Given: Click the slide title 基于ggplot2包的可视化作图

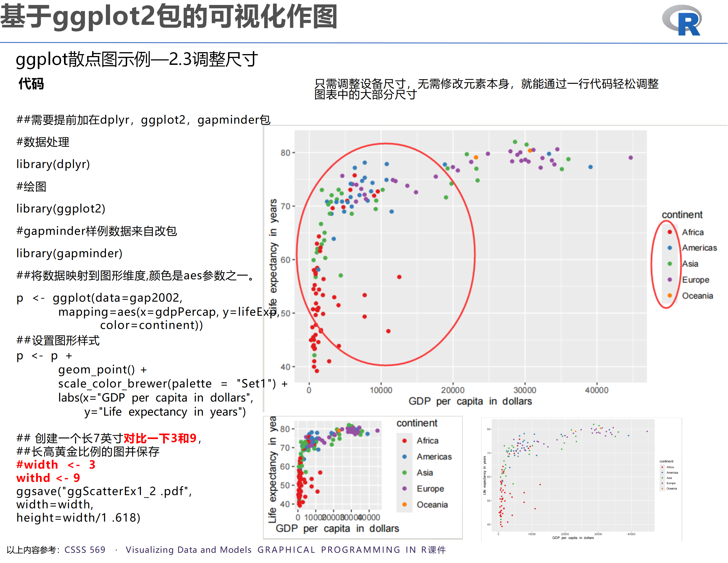Looking at the screenshot, I should click(169, 17).
